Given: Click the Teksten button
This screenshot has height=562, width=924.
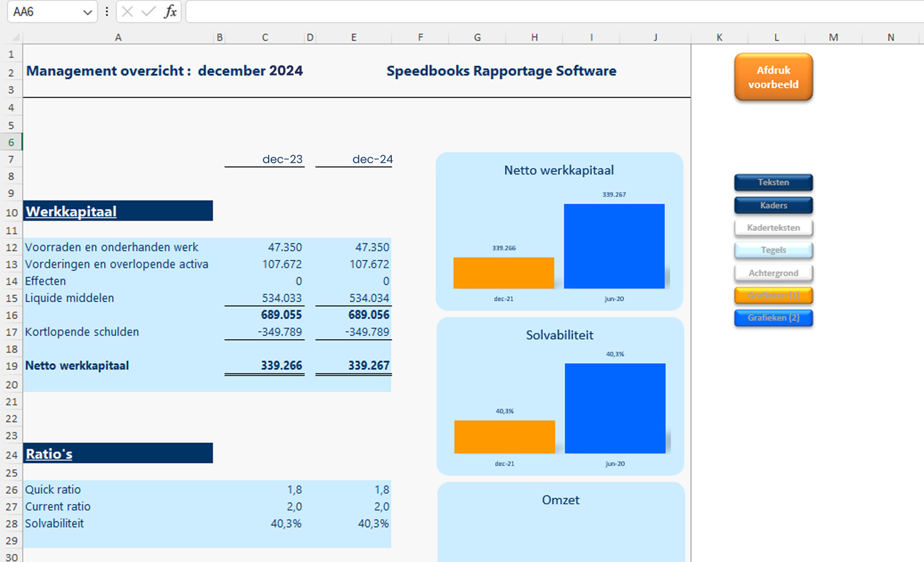Looking at the screenshot, I should (x=773, y=182).
